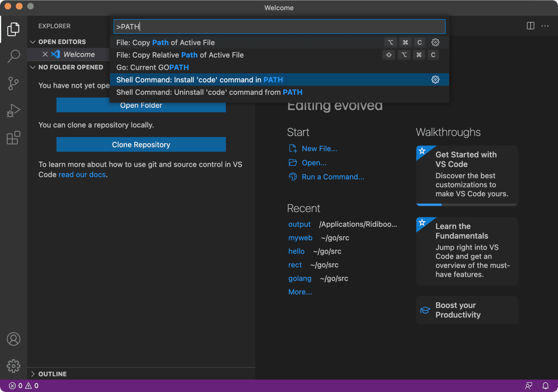Click the '/Applications/Ridiboo...' path text

pos(358,224)
